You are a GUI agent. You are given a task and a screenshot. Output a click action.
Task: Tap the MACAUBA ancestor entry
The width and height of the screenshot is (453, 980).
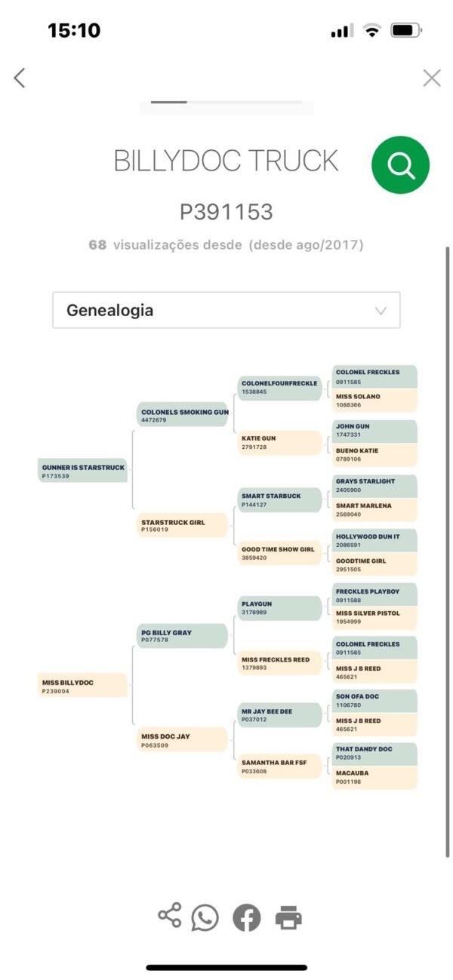pos(374,777)
